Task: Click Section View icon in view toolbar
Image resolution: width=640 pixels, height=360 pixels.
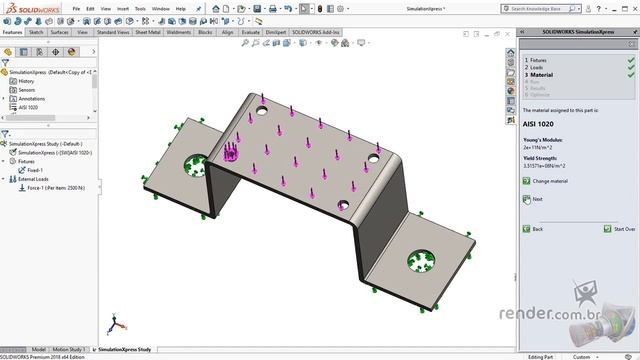Action: 276,42
